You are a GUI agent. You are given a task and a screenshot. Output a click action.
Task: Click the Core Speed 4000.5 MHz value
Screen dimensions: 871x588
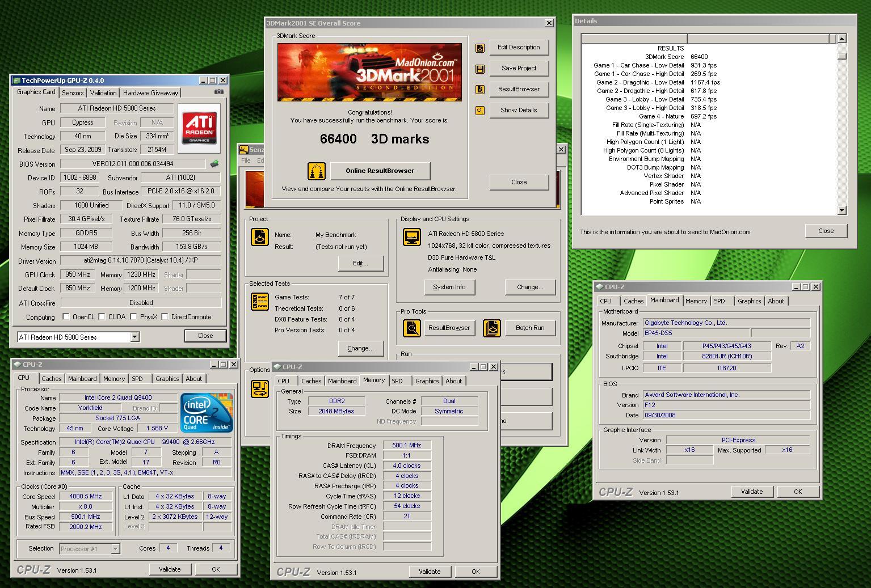85,496
